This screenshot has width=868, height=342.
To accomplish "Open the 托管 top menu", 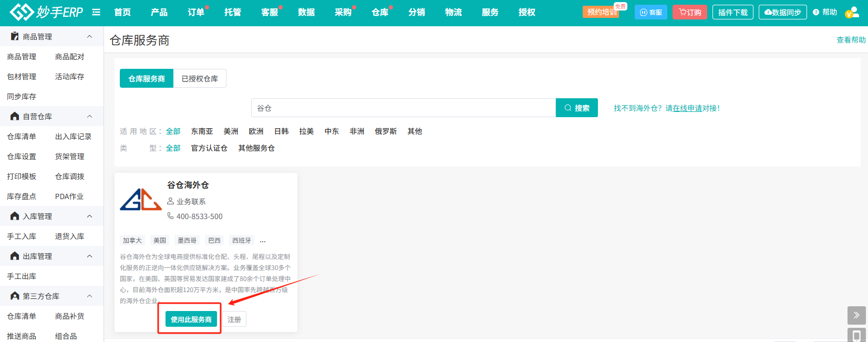I will tap(233, 12).
